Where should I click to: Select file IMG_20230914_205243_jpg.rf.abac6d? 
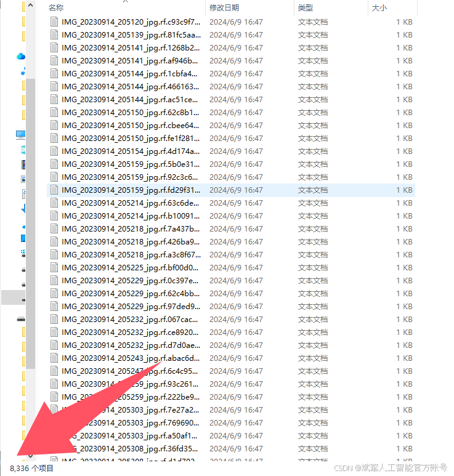click(231, 358)
